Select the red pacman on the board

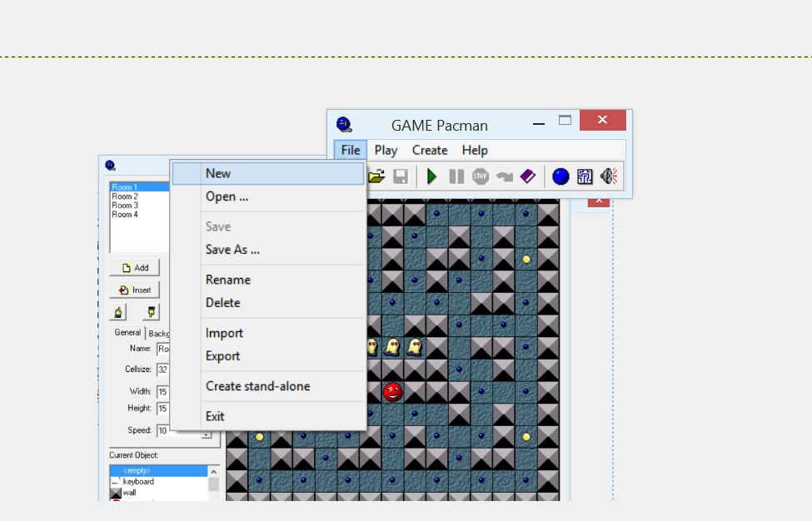(x=392, y=392)
